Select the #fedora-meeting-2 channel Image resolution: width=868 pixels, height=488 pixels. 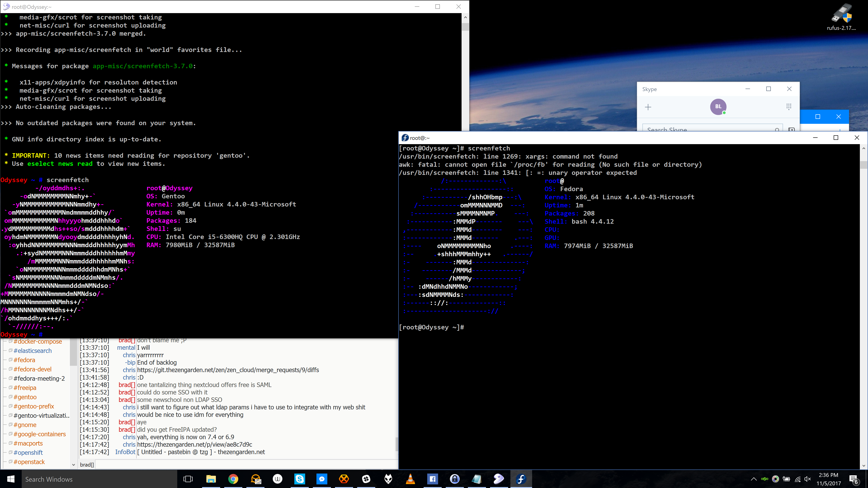coord(39,379)
